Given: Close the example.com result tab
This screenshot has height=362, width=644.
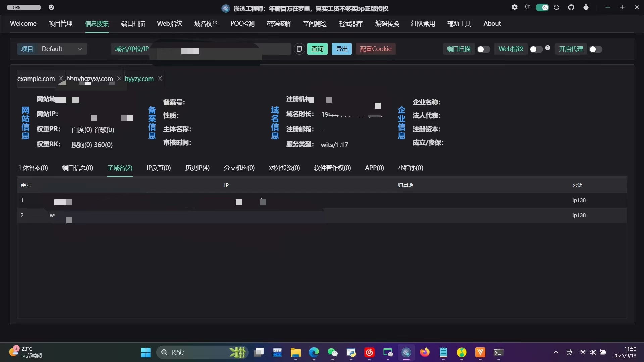Looking at the screenshot, I should (61, 79).
